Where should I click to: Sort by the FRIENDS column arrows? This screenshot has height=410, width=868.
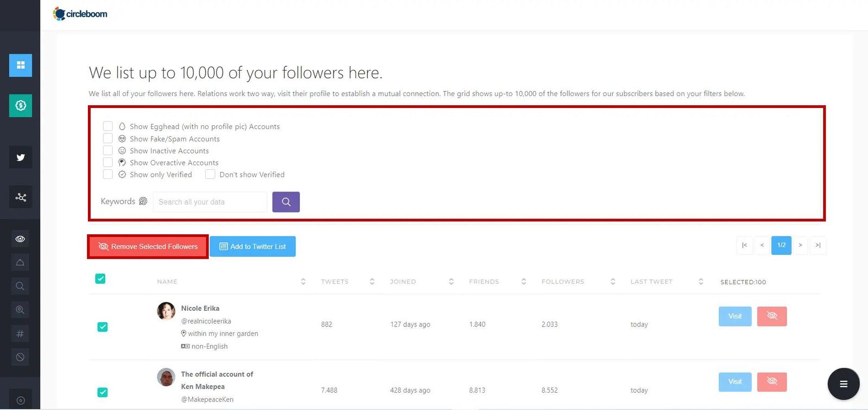pos(524,281)
